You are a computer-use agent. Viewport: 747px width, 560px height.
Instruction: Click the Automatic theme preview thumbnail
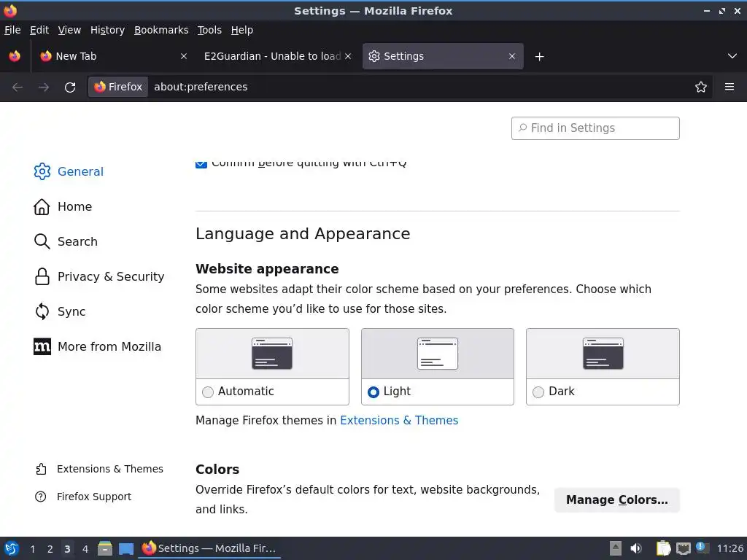coord(272,354)
